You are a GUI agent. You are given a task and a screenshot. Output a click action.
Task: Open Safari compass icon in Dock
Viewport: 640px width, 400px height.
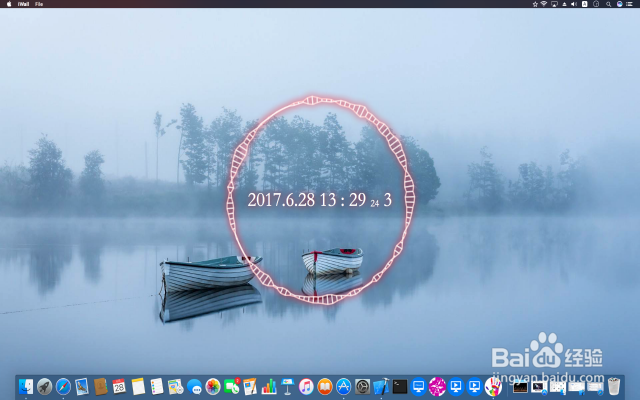click(63, 386)
